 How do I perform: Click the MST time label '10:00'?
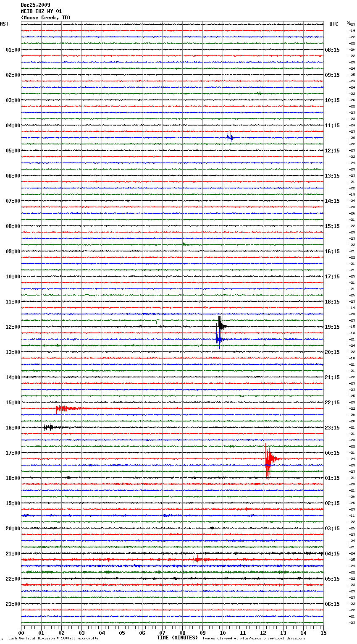[x=13, y=277]
